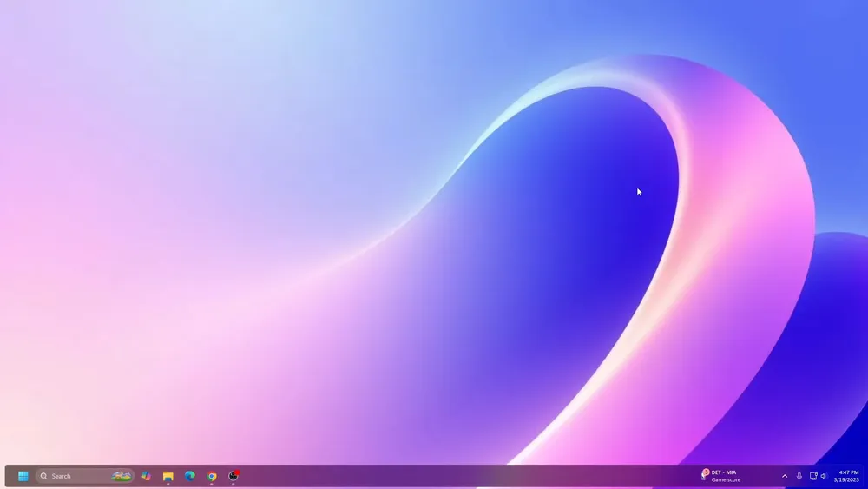Viewport: 868px width, 489px height.
Task: Open the search highlight illustration in Search box
Action: coord(122,476)
